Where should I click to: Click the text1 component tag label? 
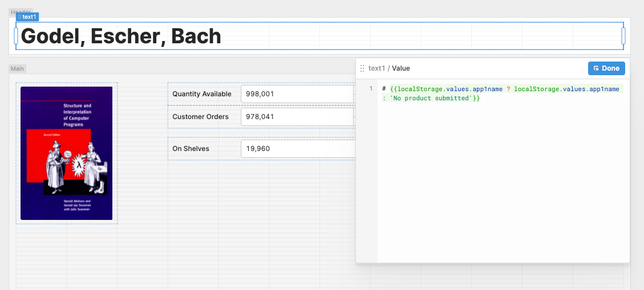pyautogui.click(x=27, y=17)
